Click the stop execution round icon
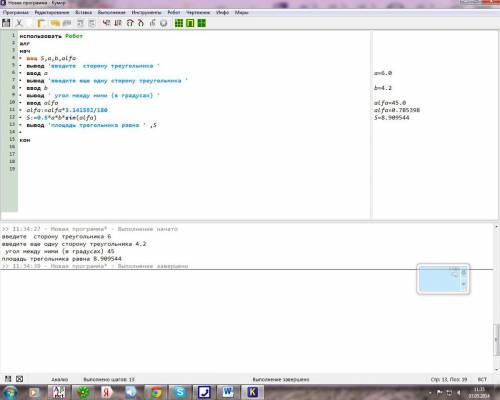Image resolution: width=500 pixels, height=400 pixels. tap(163, 23)
